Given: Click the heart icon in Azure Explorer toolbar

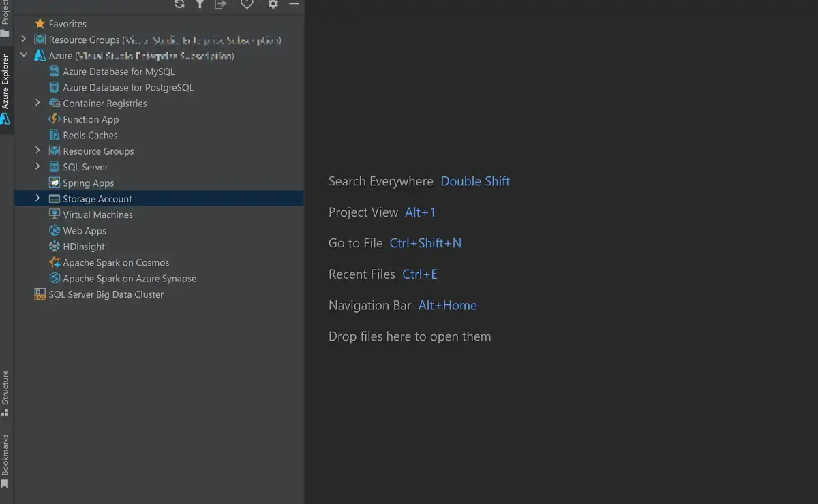Looking at the screenshot, I should point(247,4).
